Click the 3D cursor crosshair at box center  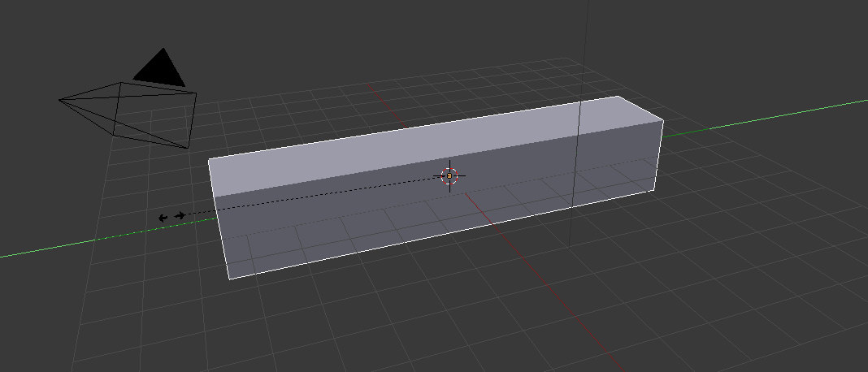pos(449,176)
